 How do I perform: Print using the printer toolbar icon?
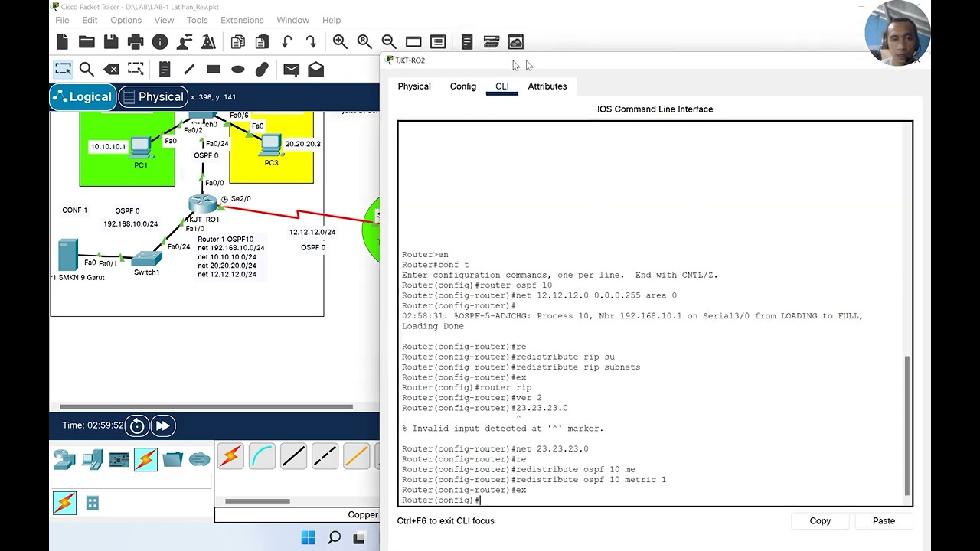click(x=136, y=42)
